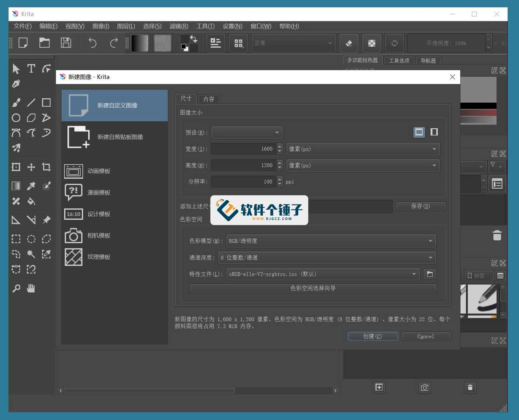The image size is (519, 420).
Task: Click the Open File toolbar icon
Action: [x=44, y=43]
